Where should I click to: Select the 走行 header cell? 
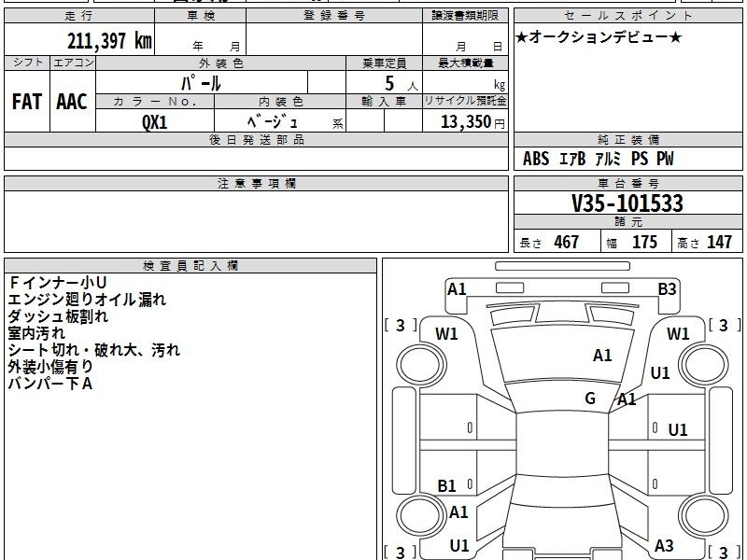click(x=79, y=16)
